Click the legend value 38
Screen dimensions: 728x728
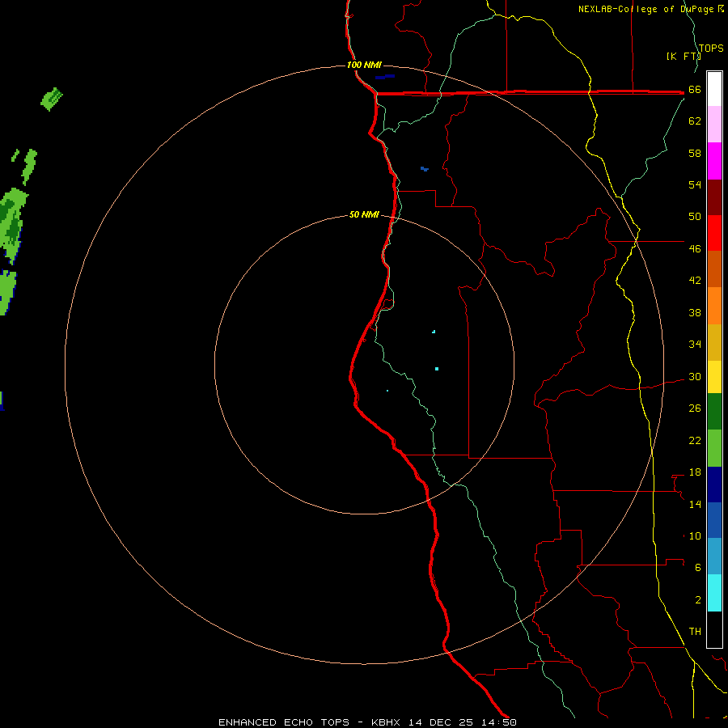click(x=695, y=313)
